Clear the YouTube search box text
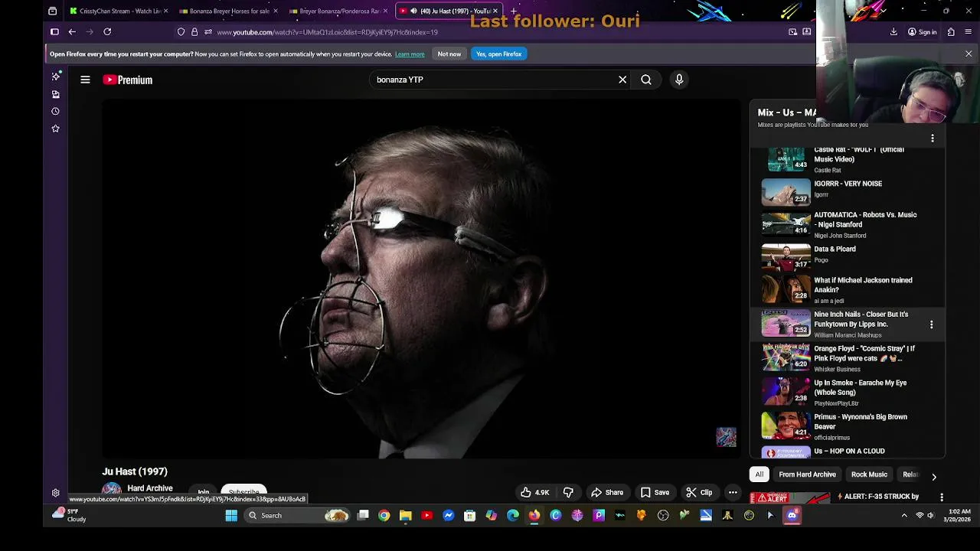The height and width of the screenshot is (551, 980). point(622,80)
